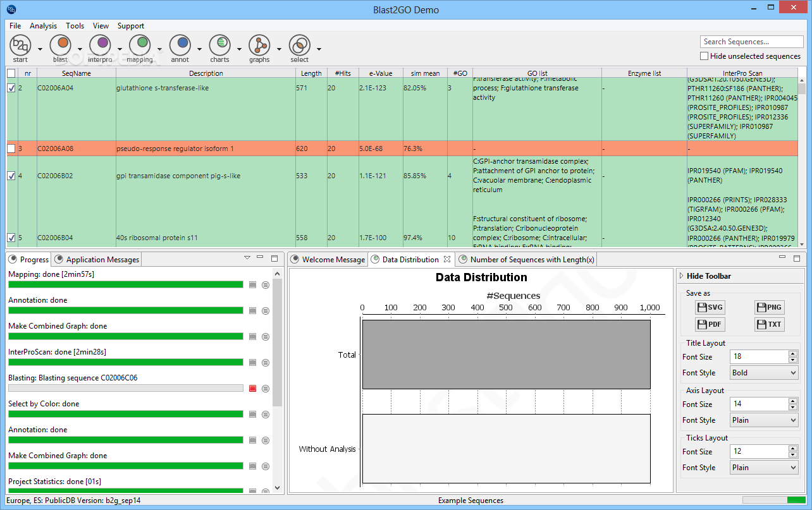Uncheck the row for sequence C02006B04
Viewport: 812px width, 510px height.
[x=11, y=238]
